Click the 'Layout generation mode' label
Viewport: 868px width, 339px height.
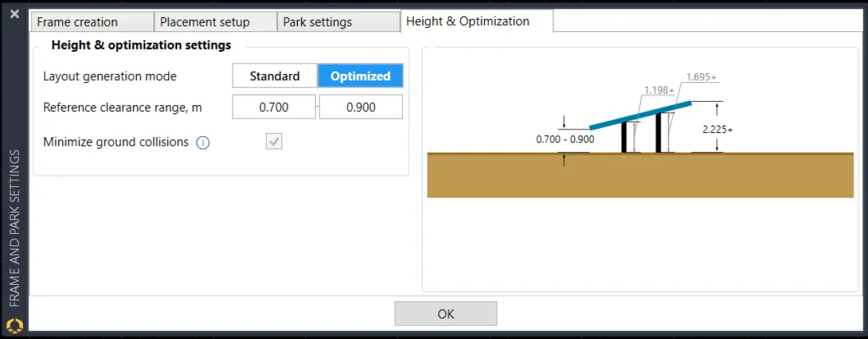[x=110, y=76]
